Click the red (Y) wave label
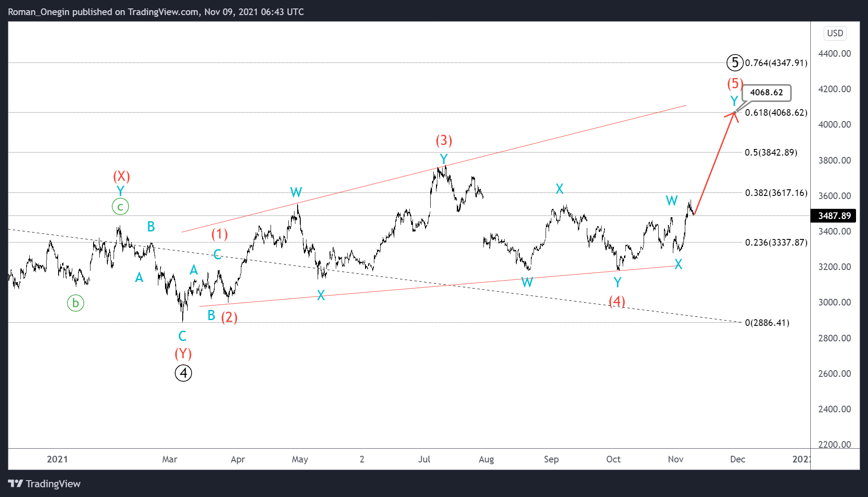Screen dimensions: 868x497 pos(183,354)
